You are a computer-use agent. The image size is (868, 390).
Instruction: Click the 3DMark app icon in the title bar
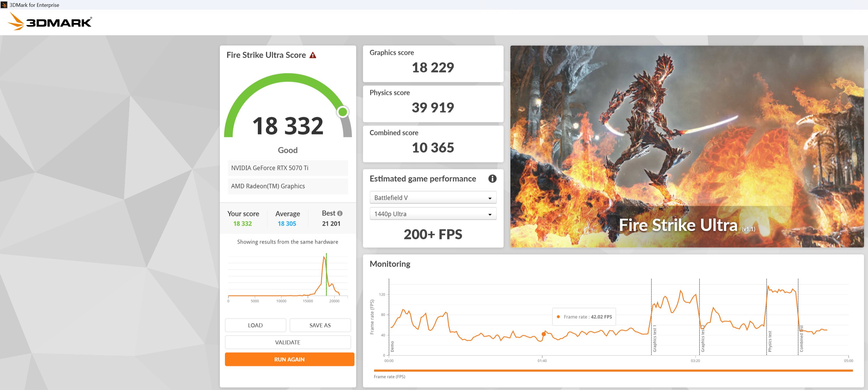tap(4, 5)
